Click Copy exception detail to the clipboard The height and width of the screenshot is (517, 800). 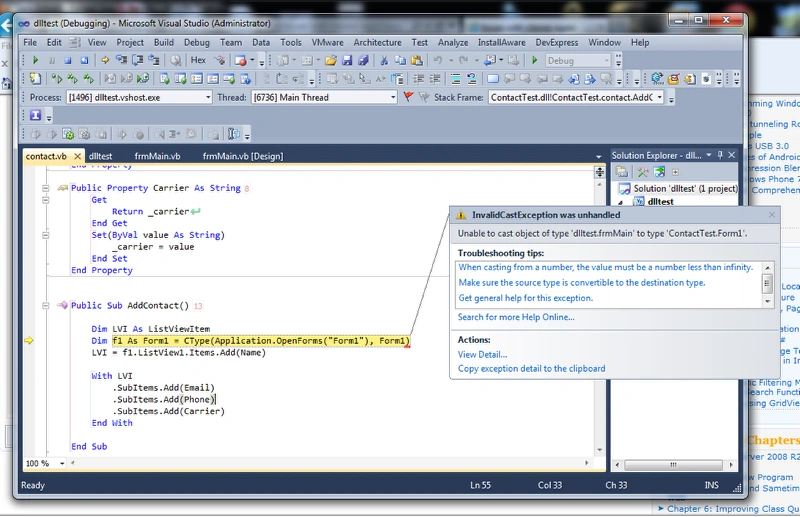532,368
